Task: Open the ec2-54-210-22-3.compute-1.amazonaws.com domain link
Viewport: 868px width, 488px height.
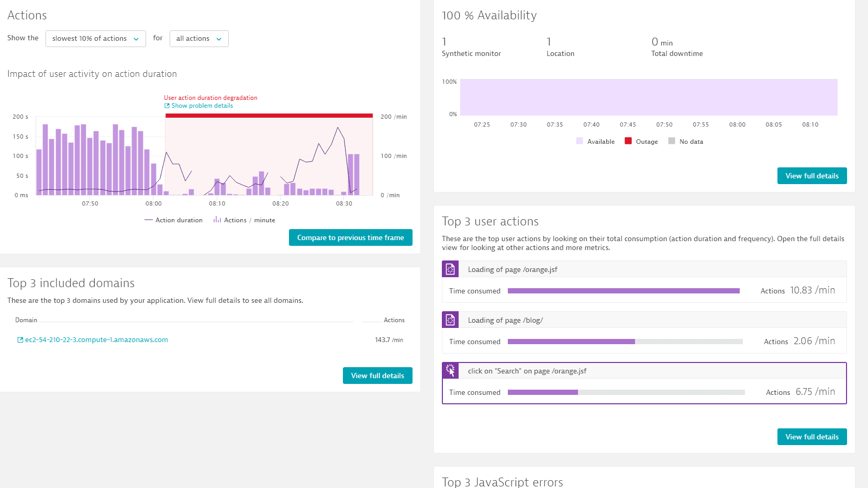Action: (96, 340)
